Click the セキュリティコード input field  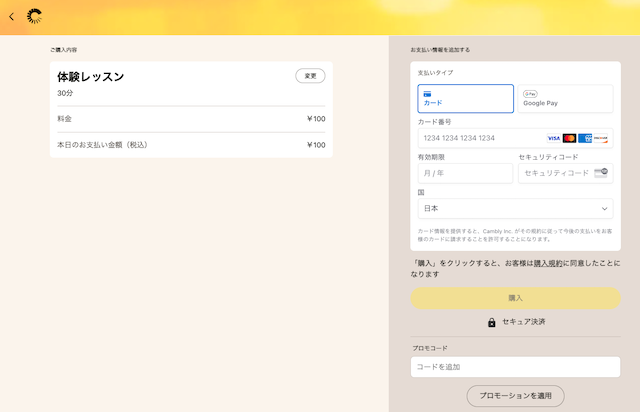(x=565, y=173)
